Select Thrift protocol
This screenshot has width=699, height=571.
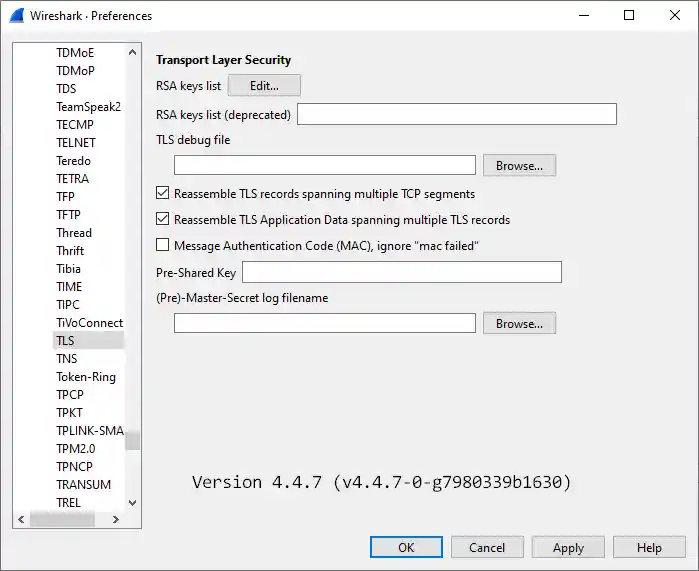pos(70,251)
